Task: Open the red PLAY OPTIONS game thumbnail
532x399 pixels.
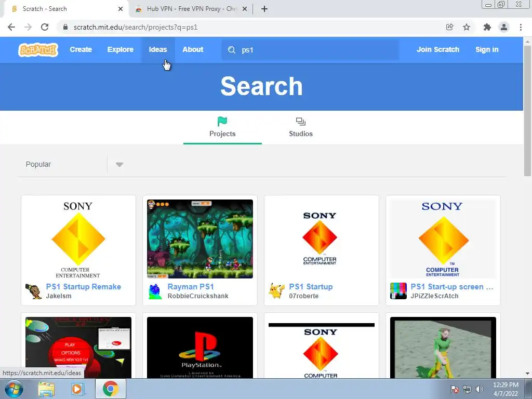Action: [78, 348]
